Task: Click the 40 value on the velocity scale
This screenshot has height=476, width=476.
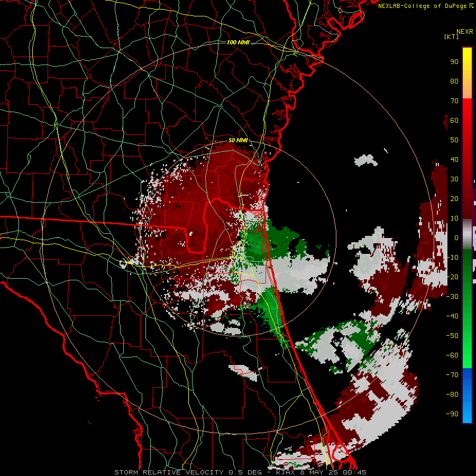Action: pyautogui.click(x=454, y=160)
